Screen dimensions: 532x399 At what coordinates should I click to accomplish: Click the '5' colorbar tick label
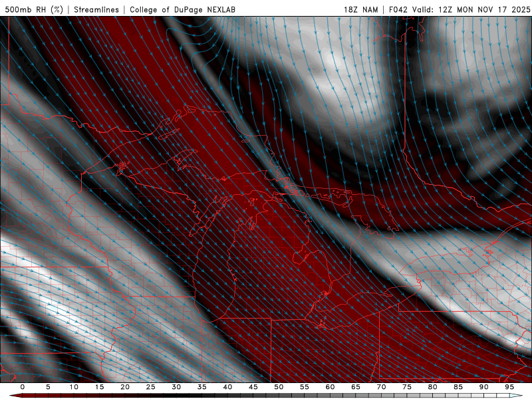(48, 387)
